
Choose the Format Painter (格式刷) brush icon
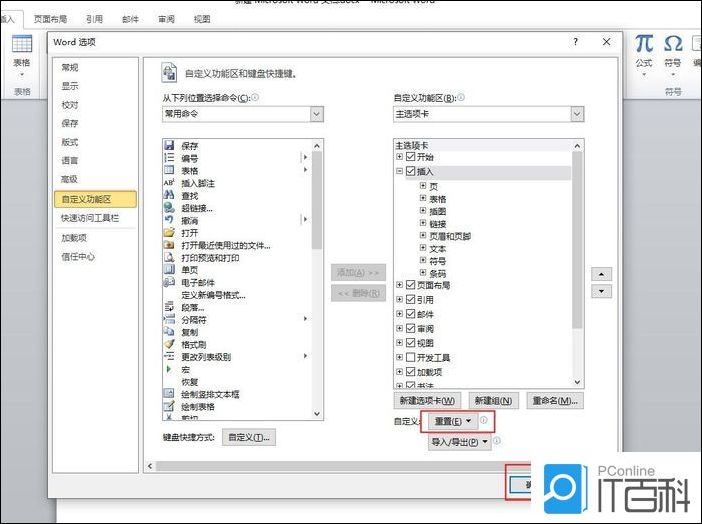click(169, 344)
